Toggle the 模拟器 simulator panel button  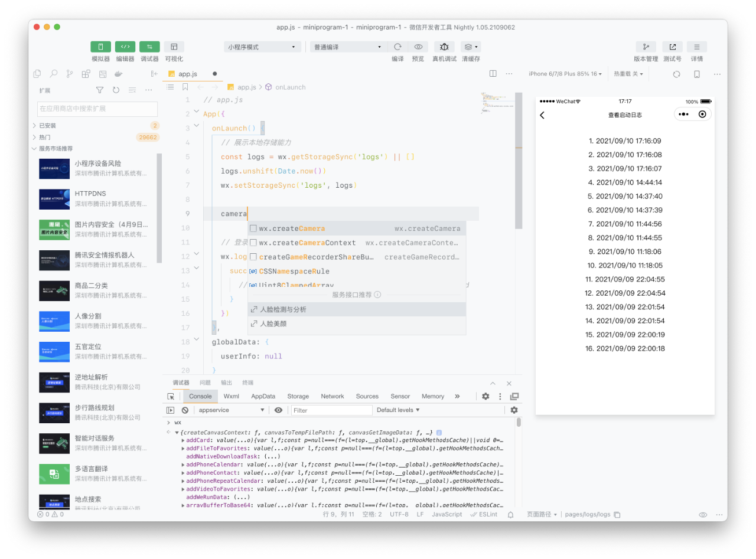[x=100, y=47]
